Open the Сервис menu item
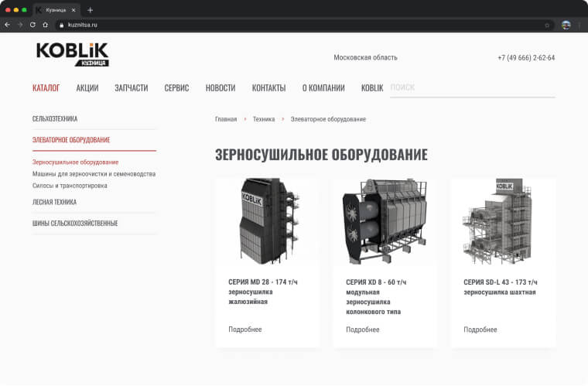 pyautogui.click(x=176, y=88)
